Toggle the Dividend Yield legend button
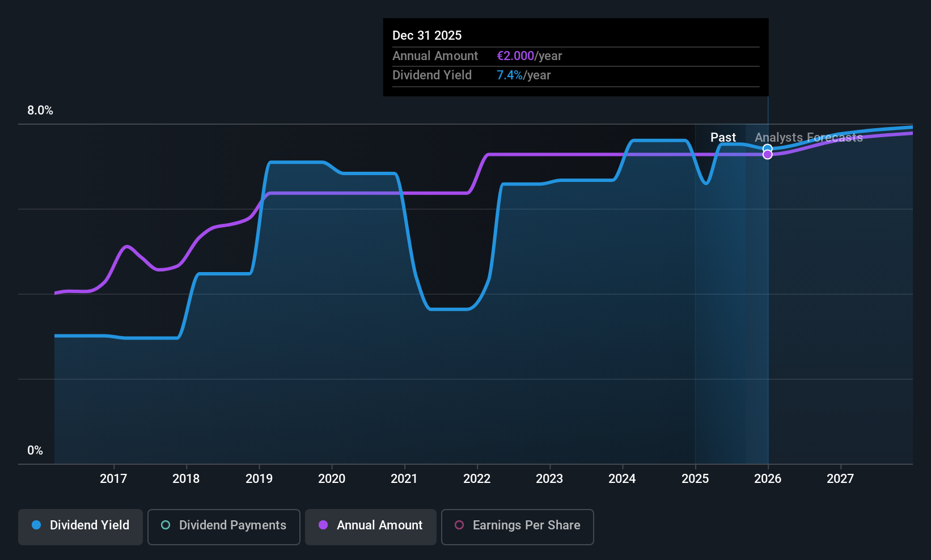The image size is (931, 560). tap(81, 527)
